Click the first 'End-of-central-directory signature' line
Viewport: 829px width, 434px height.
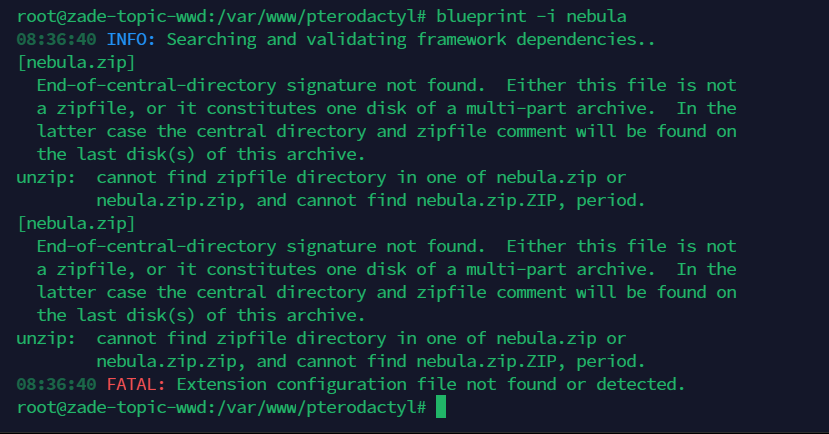coord(386,86)
